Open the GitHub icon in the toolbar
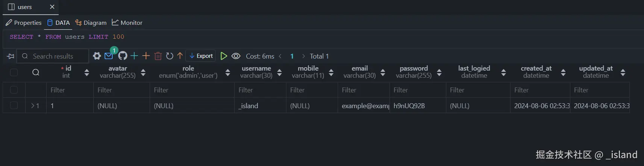The image size is (644, 166). click(x=123, y=56)
